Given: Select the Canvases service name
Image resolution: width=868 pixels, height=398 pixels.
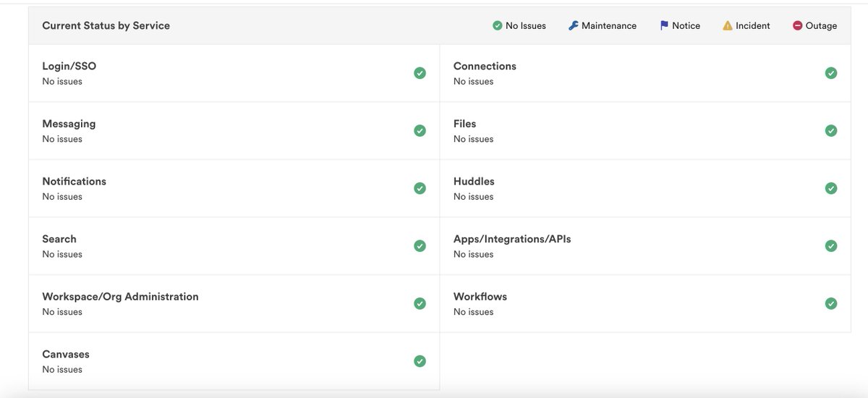Looking at the screenshot, I should (66, 354).
